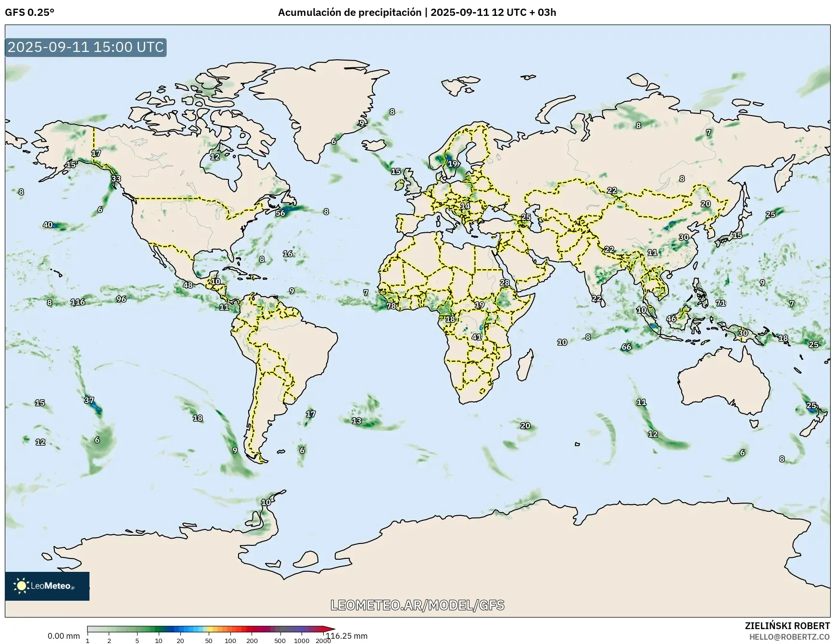
Task: Open the LEOMETEO.AR/MODEL/GFS link text
Action: coord(417,605)
